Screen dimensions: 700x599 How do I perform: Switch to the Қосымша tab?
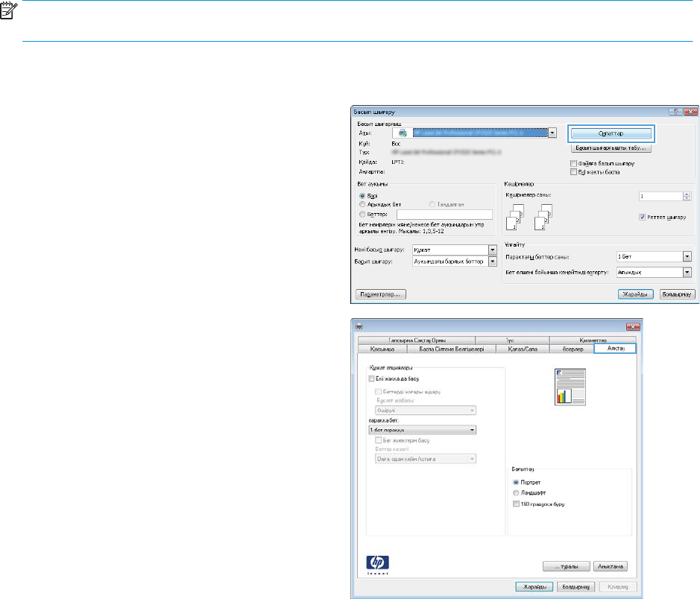382,349
